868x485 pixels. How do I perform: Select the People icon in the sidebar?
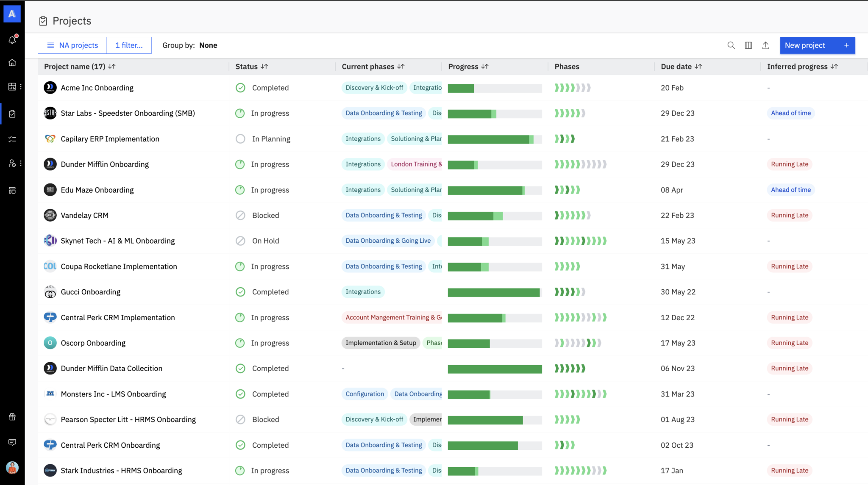[x=12, y=163]
